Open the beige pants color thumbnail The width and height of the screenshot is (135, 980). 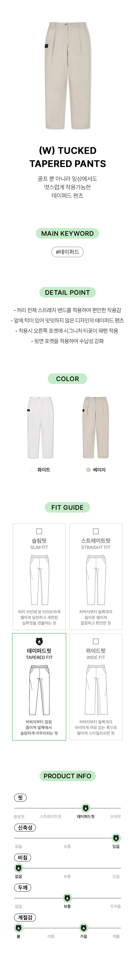click(x=95, y=427)
